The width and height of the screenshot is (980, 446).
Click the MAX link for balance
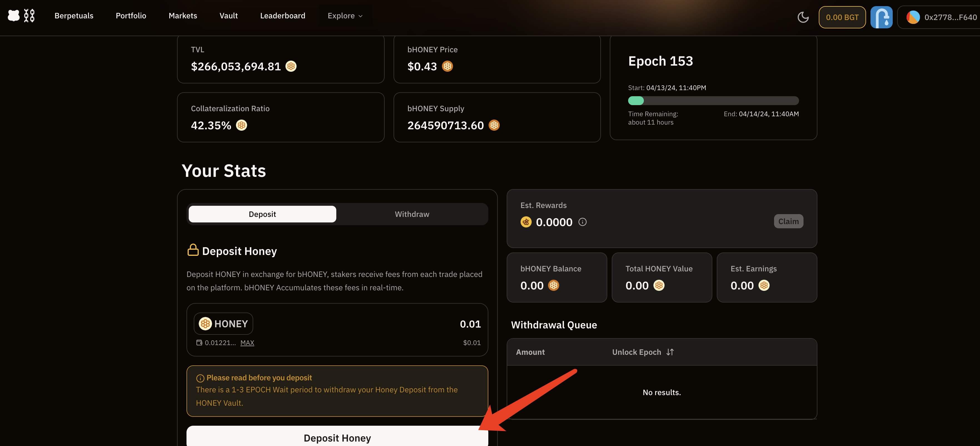pos(247,343)
